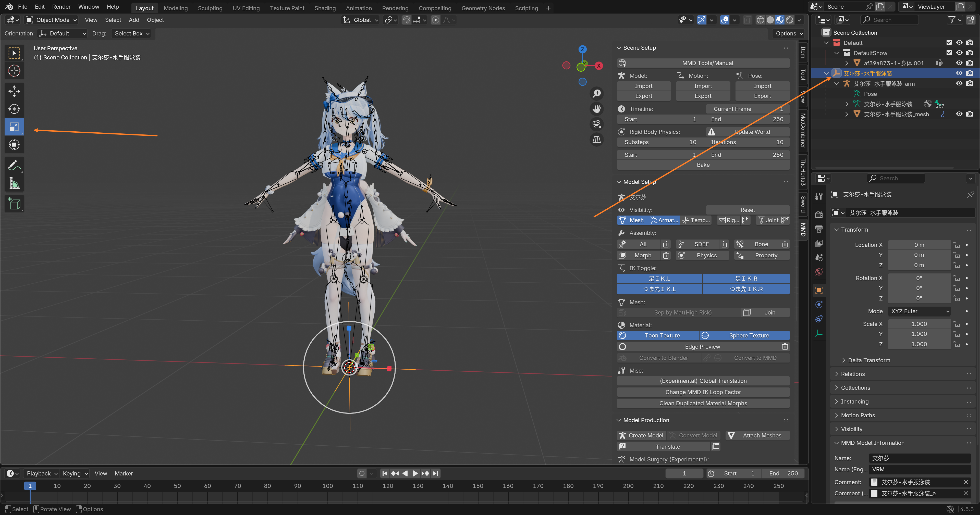Switch to the Geometry Nodes workspace tab
The height and width of the screenshot is (515, 980).
tap(483, 8)
